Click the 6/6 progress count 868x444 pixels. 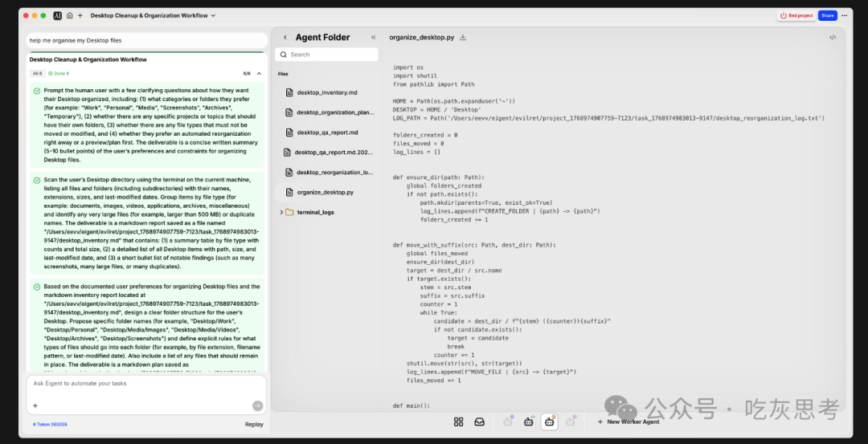click(x=247, y=73)
